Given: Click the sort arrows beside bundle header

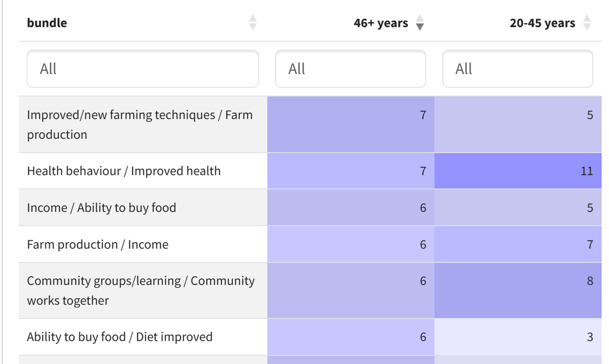Looking at the screenshot, I should [x=253, y=23].
